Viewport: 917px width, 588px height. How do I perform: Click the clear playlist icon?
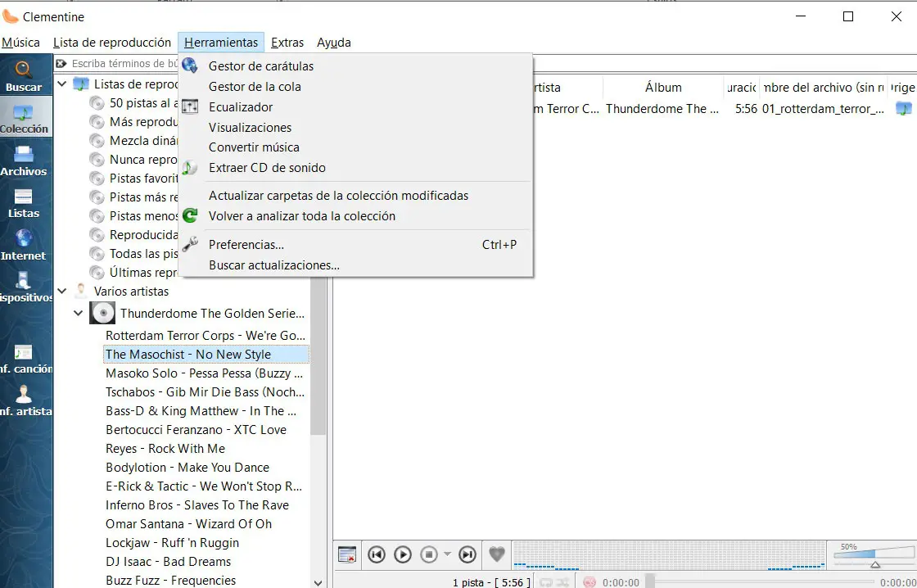pos(347,554)
